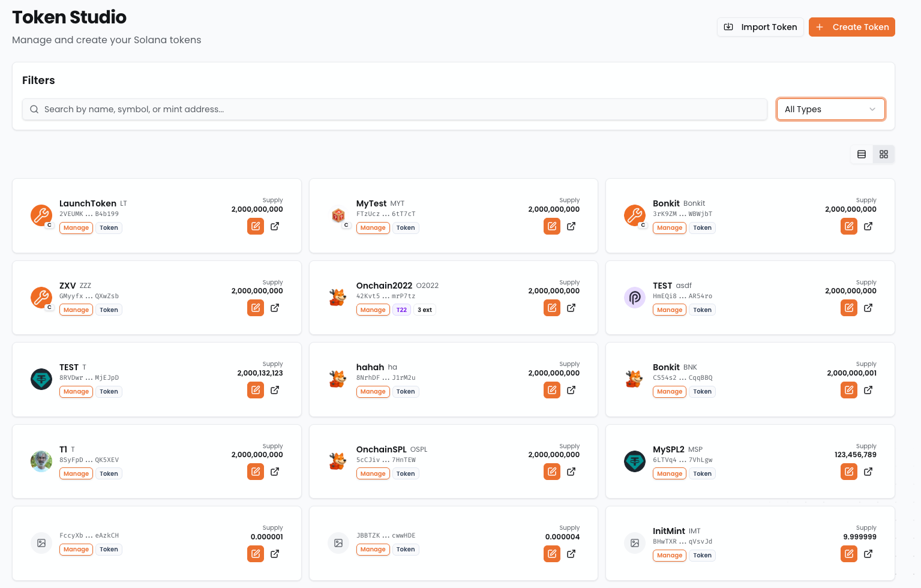Click the 3 ext badge on Onchain2022
Screen dimensions: 921x588
pyautogui.click(x=425, y=310)
